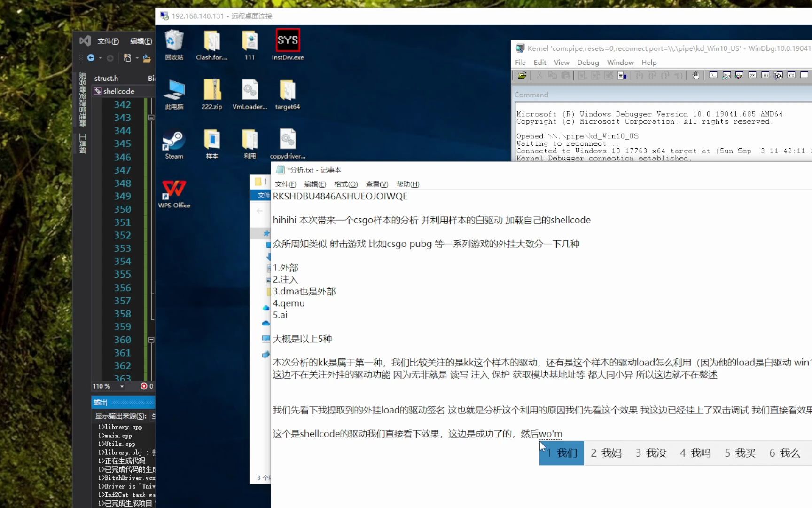This screenshot has width=812, height=508.
Task: Click the open folder icon in Visual Studio toolbar
Action: 147,57
